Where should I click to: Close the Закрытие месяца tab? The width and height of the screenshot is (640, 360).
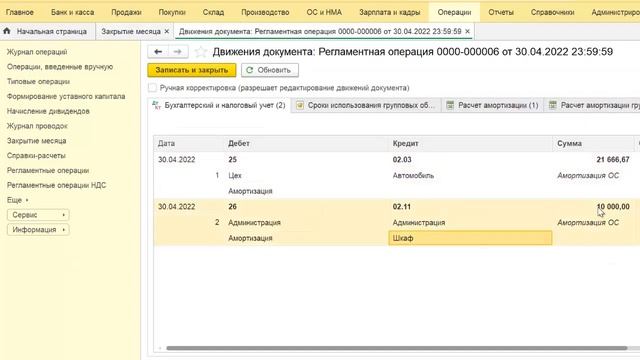point(167,31)
